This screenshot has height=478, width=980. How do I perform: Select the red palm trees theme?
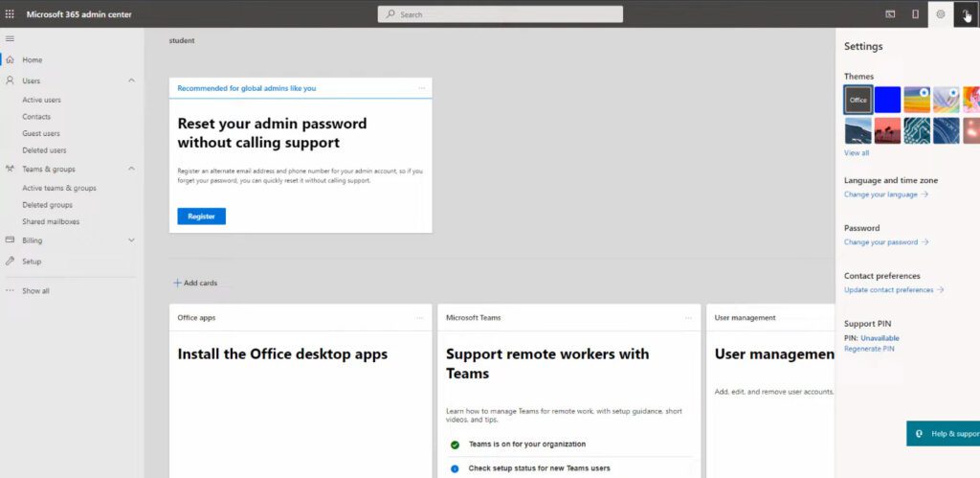(887, 131)
